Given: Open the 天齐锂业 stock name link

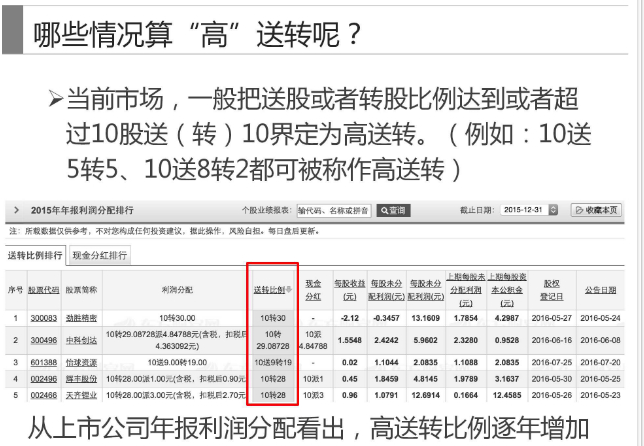Looking at the screenshot, I should pos(81,395).
